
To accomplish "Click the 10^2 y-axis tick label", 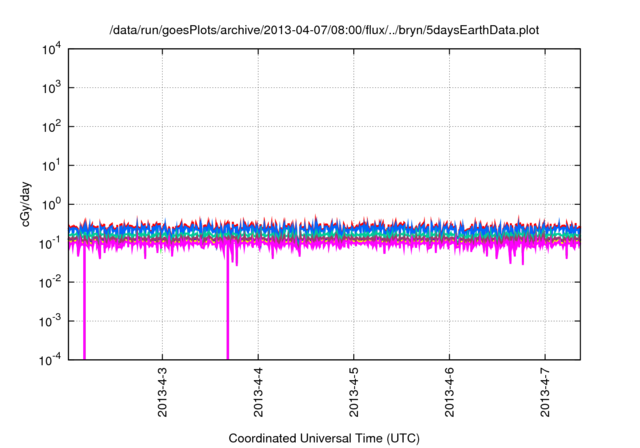I will (52, 127).
